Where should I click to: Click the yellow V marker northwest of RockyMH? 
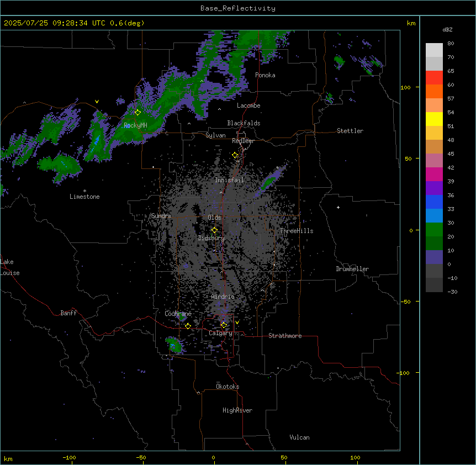97,102
